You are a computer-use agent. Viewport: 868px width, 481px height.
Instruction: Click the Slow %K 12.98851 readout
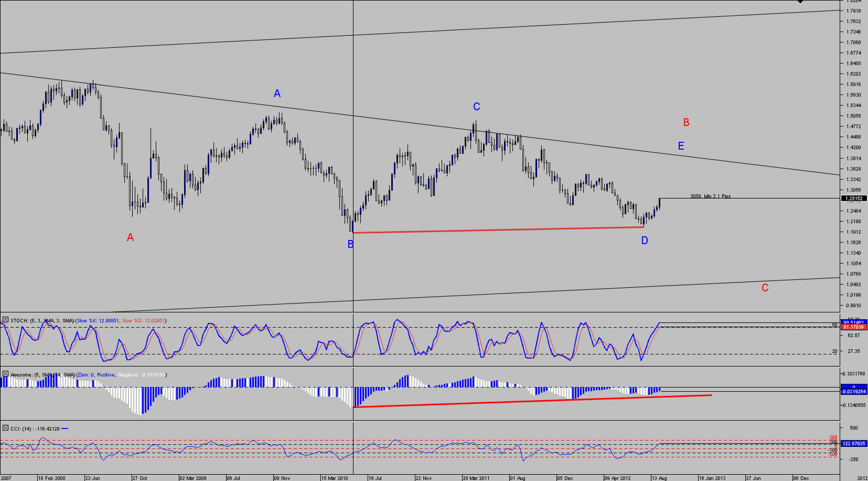tap(98, 321)
